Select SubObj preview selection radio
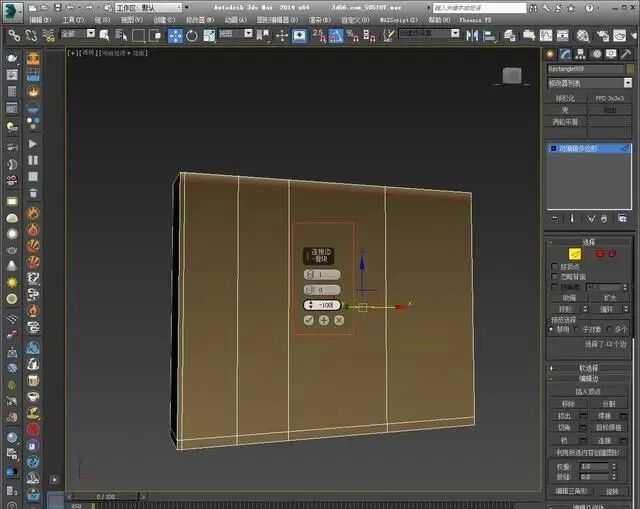The width and height of the screenshot is (640, 509). [x=577, y=329]
